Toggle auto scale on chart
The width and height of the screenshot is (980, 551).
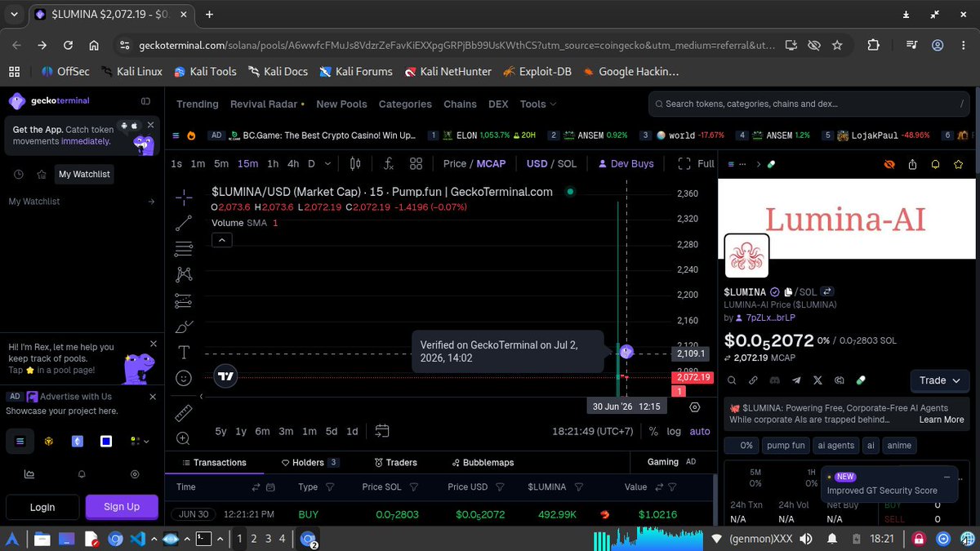(700, 431)
